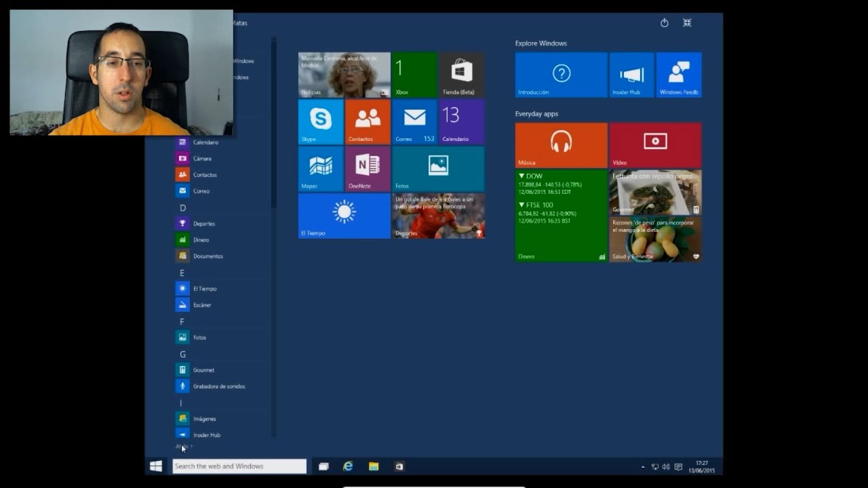Open the Música headphones tile
Screen dimensions: 868x488
(561, 146)
